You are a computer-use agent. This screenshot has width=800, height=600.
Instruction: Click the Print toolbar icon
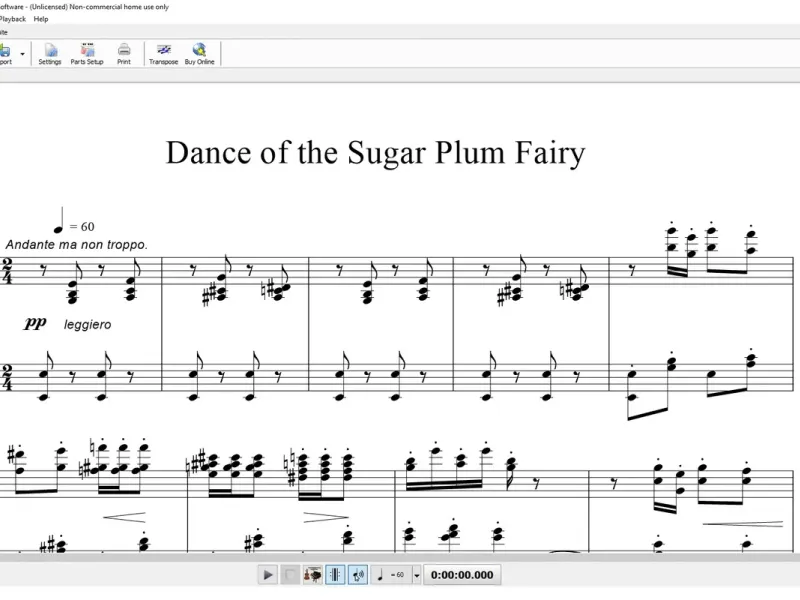tap(124, 54)
